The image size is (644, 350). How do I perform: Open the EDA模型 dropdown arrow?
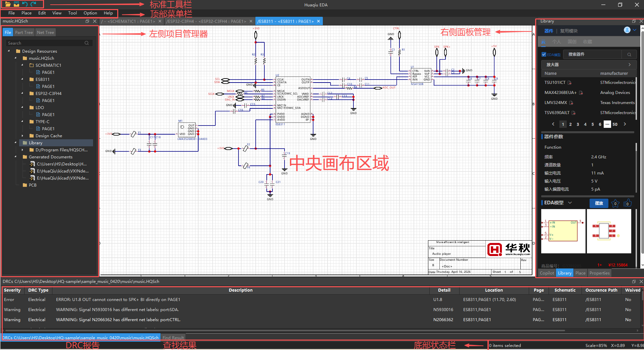click(x=570, y=203)
